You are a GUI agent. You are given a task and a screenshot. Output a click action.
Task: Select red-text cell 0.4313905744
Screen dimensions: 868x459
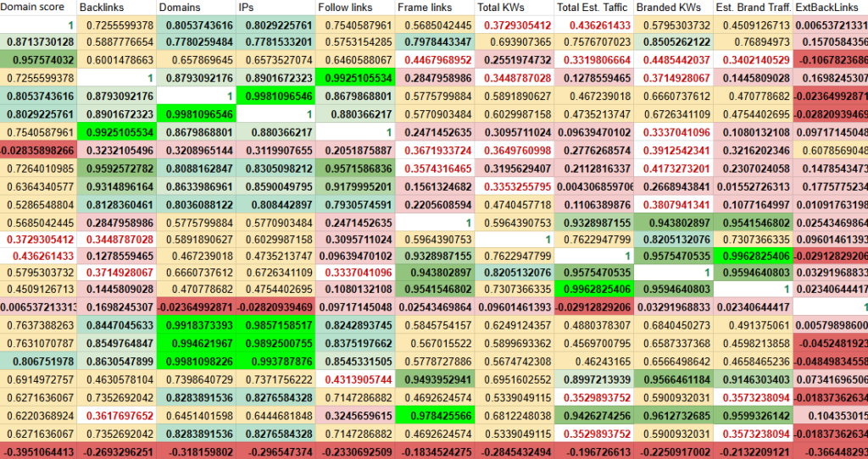coord(356,380)
